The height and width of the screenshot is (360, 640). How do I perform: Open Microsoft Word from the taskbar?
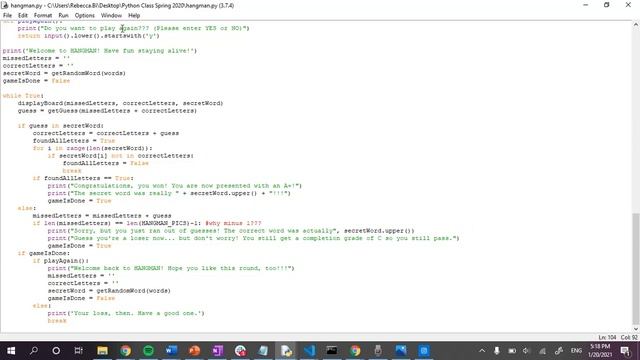[171, 351]
